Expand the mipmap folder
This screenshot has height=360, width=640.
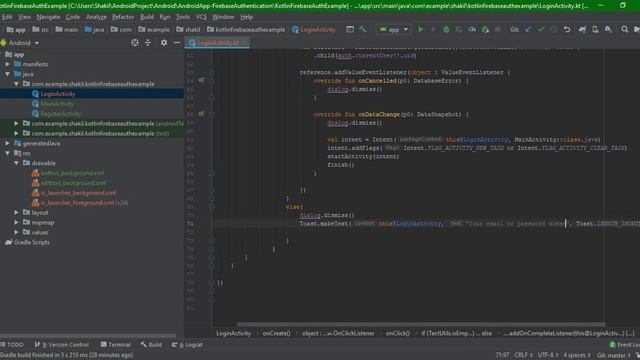point(16,222)
